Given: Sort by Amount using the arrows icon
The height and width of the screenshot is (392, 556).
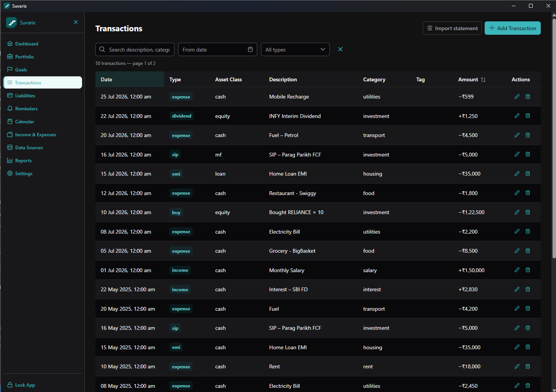Looking at the screenshot, I should coord(483,79).
